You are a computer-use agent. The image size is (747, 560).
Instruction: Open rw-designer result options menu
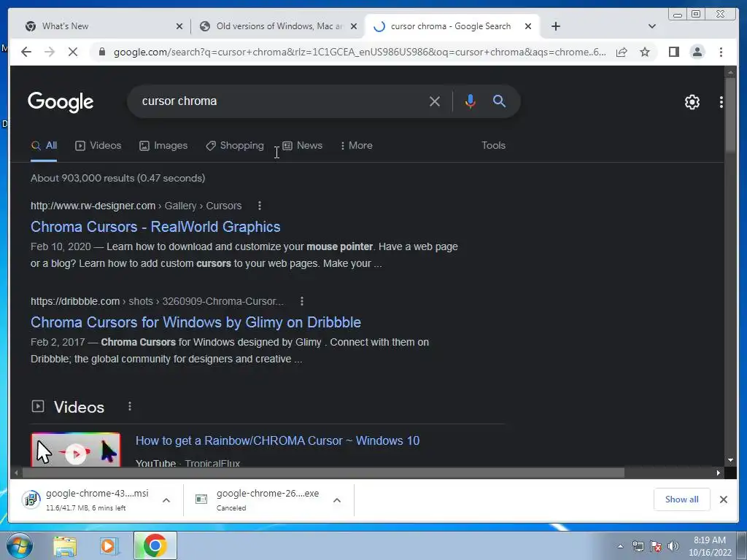(x=259, y=206)
